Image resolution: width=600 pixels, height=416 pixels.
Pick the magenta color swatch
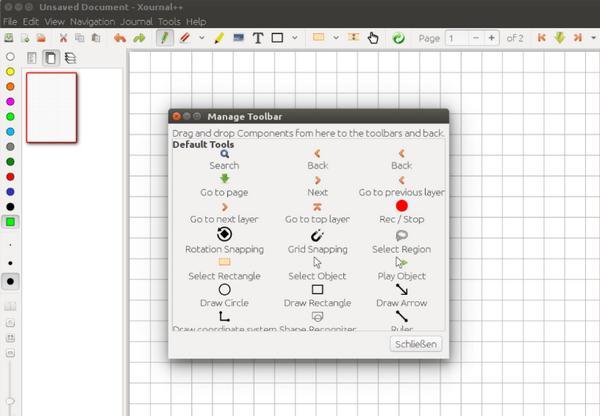pos(10,101)
